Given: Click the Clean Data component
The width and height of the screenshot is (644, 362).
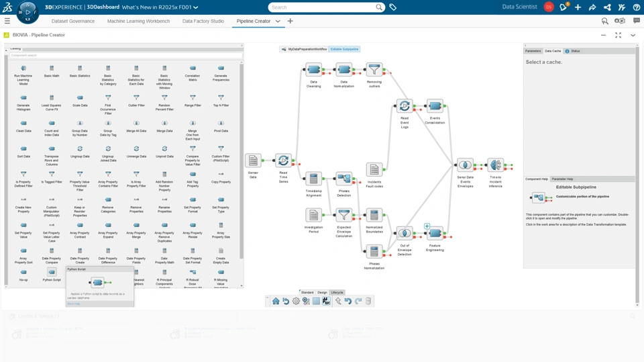Looking at the screenshot, I should click(23, 126).
